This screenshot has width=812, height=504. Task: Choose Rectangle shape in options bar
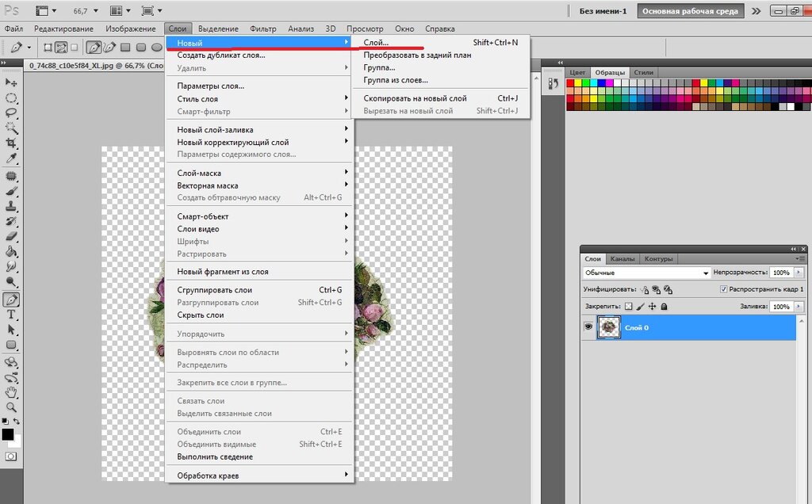point(125,48)
